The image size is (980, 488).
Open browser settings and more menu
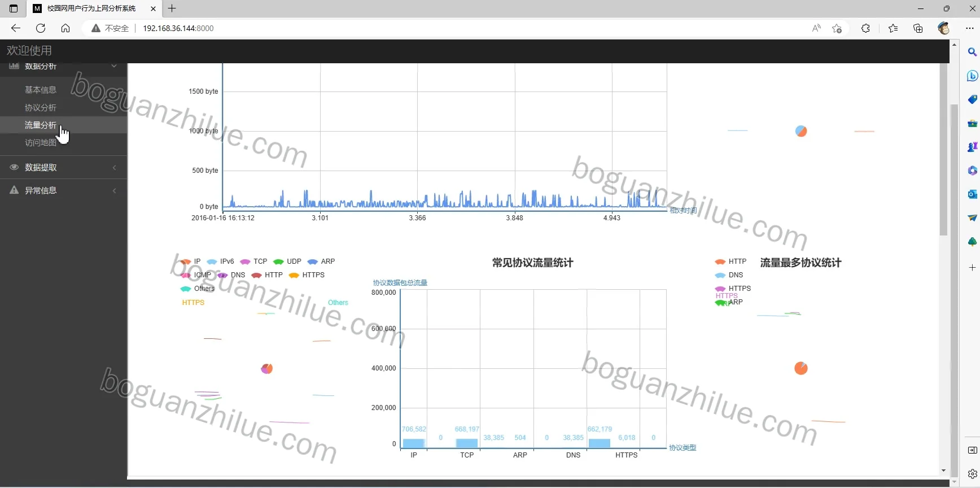970,28
